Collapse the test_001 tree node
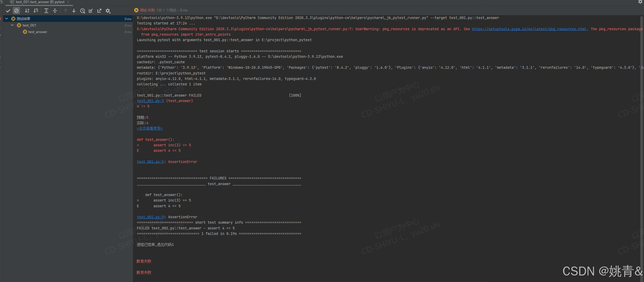 point(12,25)
